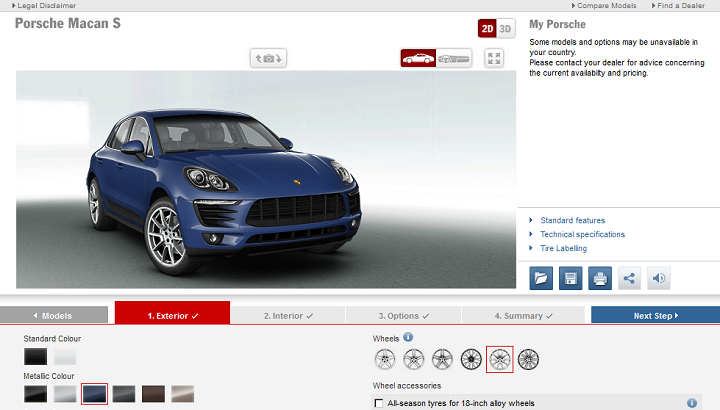Screen dimensions: 720x410
Task: Select the third wheel design
Action: pyautogui.click(x=442, y=359)
